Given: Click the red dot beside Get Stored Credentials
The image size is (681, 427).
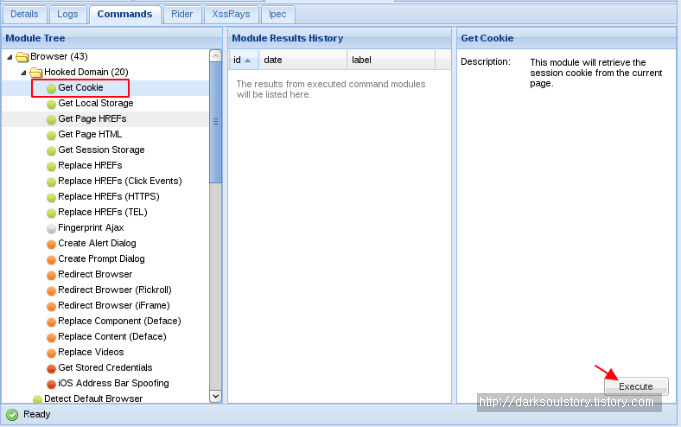Looking at the screenshot, I should tap(51, 368).
